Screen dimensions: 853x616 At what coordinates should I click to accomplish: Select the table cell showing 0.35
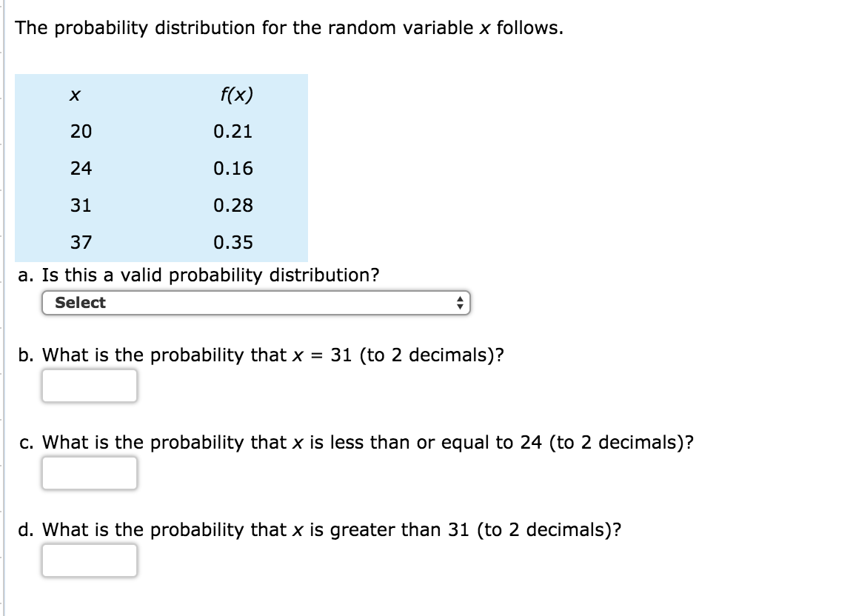click(x=233, y=241)
